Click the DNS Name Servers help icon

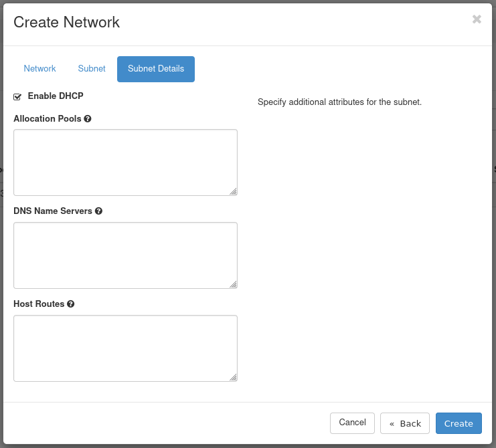[98, 211]
